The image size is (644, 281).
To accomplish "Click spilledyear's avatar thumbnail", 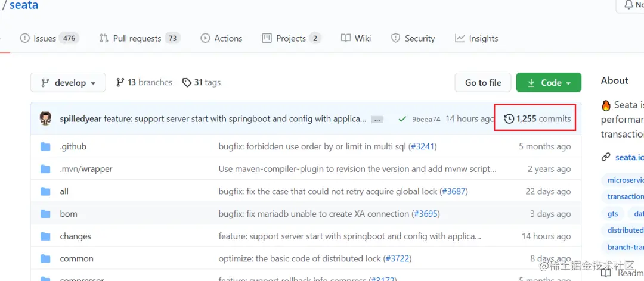I will coord(45,118).
